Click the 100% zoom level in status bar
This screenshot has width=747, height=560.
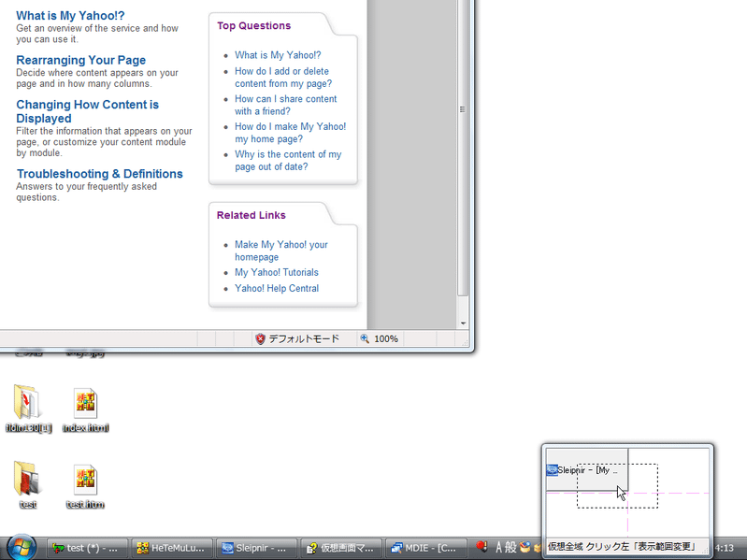tap(386, 338)
